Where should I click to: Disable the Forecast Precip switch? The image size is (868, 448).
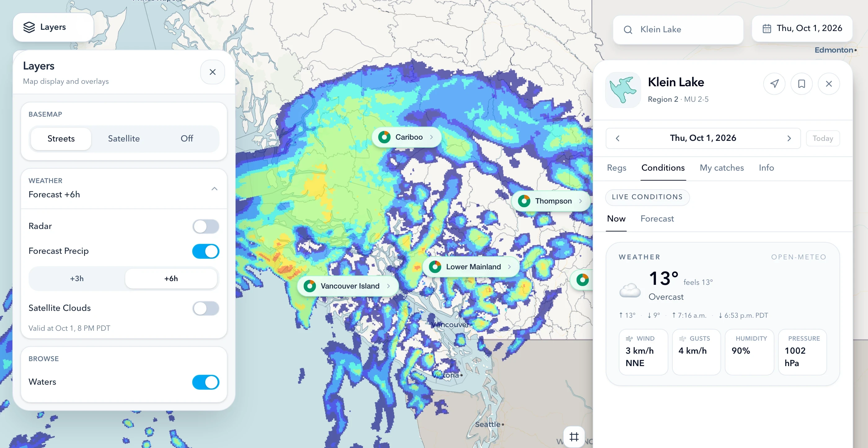[206, 251]
